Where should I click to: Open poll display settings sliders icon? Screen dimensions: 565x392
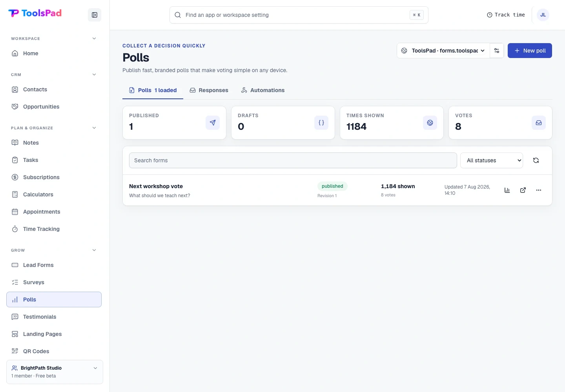497,51
